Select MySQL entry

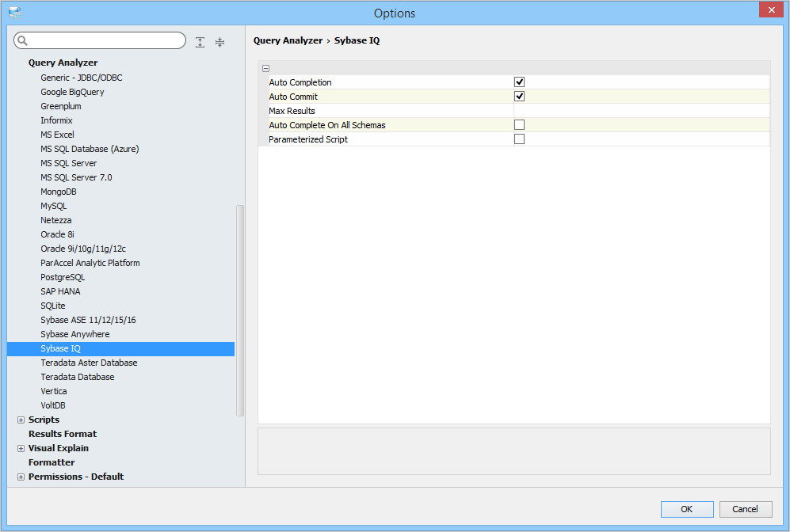53,206
